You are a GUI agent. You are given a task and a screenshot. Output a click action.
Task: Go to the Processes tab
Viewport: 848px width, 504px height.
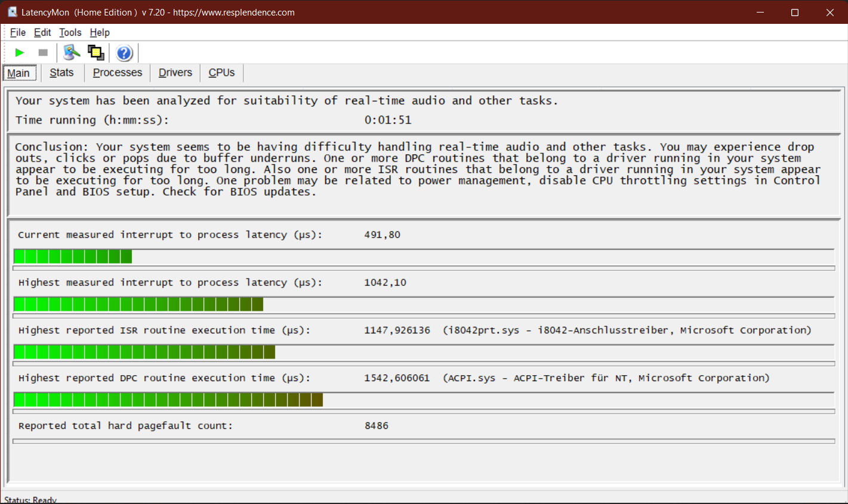click(118, 73)
